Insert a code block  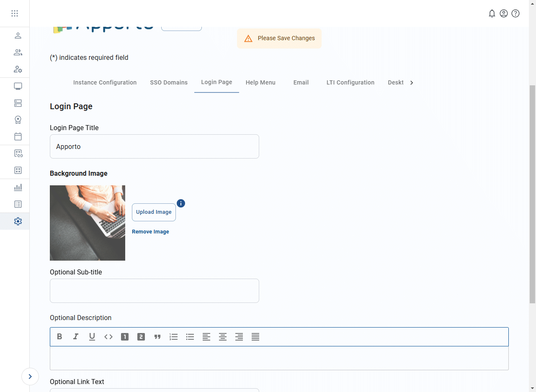pyautogui.click(x=108, y=336)
